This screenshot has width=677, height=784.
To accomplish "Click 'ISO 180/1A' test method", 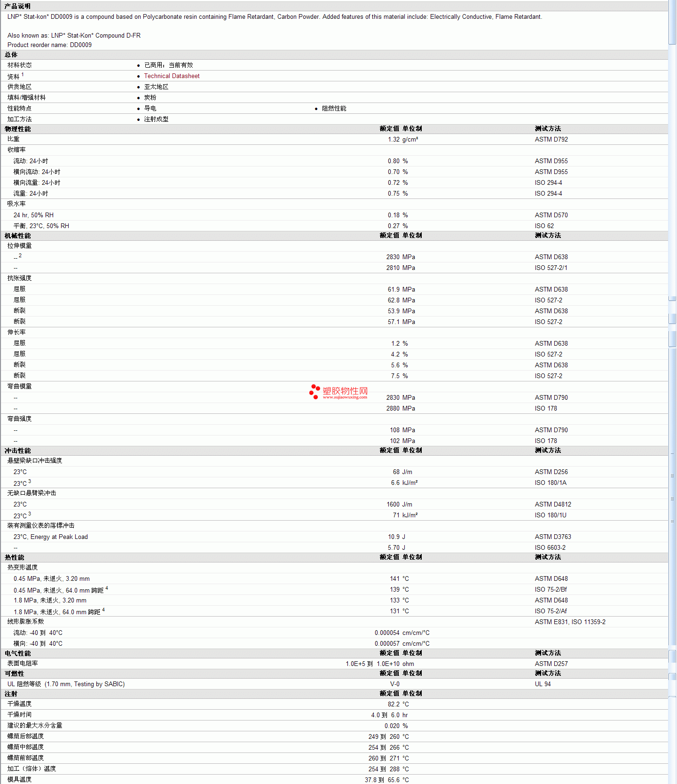I will pos(551,483).
